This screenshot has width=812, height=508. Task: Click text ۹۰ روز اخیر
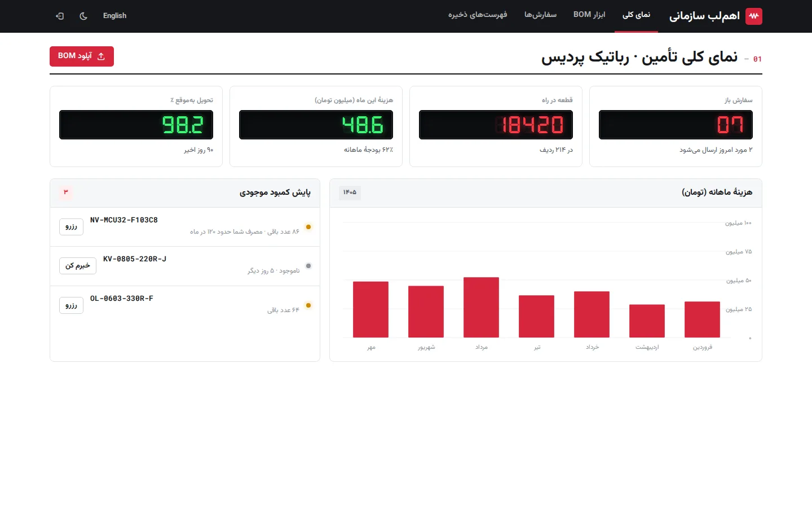point(198,150)
